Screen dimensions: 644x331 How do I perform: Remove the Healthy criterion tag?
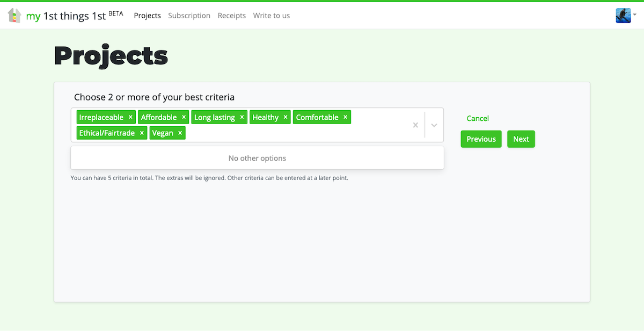(x=286, y=117)
